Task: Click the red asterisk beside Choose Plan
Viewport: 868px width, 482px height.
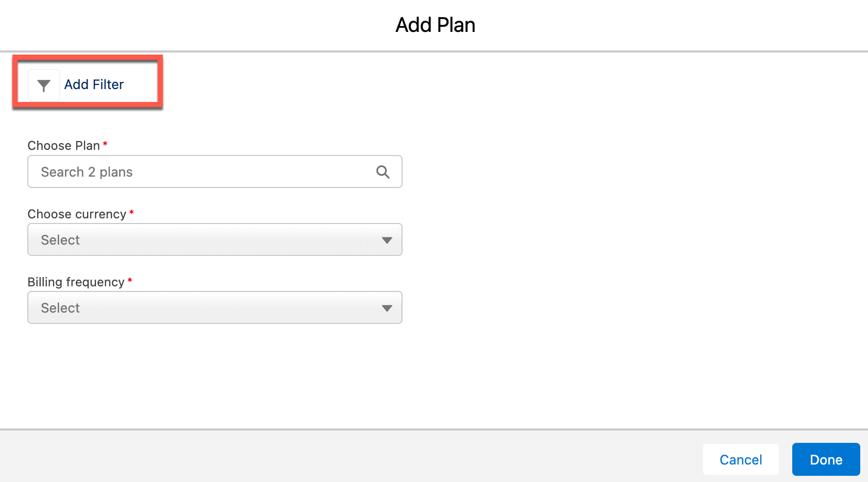Action: pos(105,144)
